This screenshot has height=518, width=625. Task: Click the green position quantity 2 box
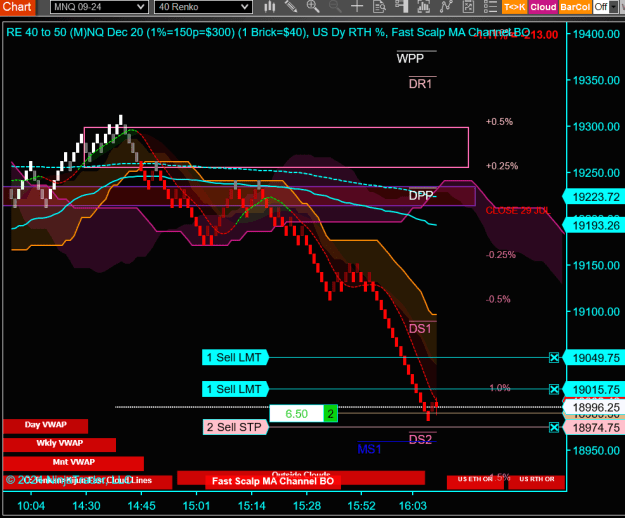pyautogui.click(x=330, y=414)
